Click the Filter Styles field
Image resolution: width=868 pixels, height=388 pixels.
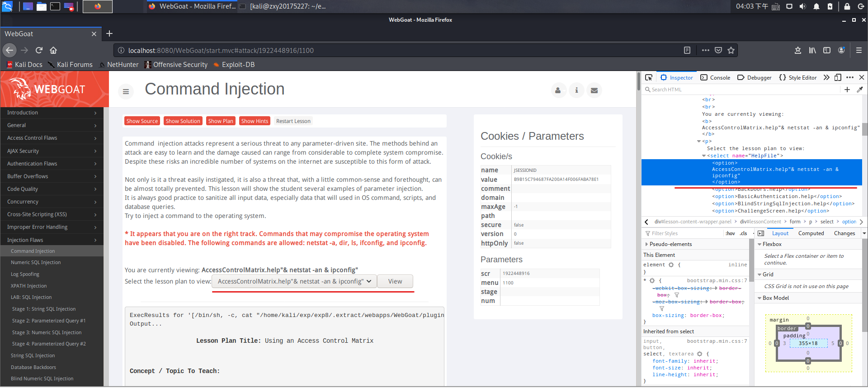point(683,233)
